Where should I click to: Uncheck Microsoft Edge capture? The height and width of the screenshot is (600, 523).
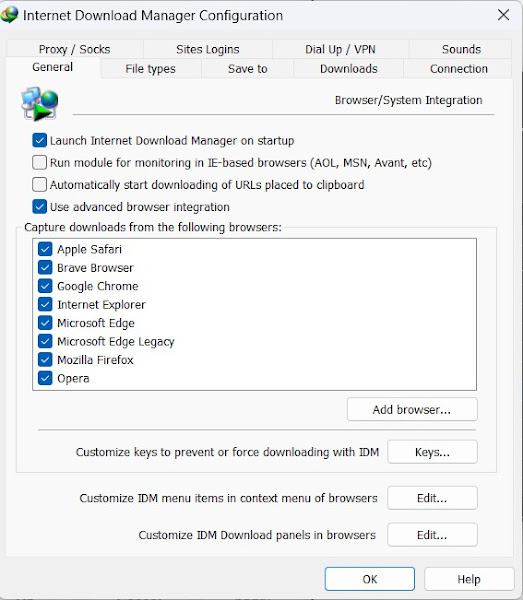coord(45,323)
